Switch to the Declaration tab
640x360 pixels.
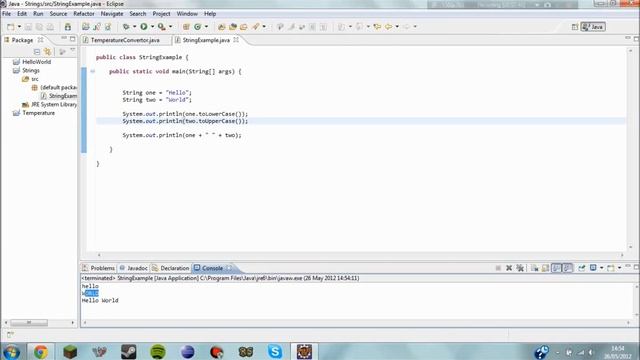pos(171,268)
